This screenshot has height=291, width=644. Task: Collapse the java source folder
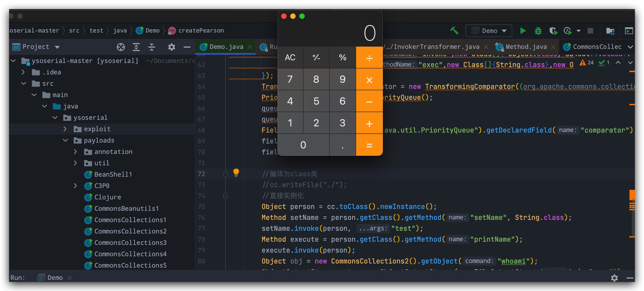[45, 106]
